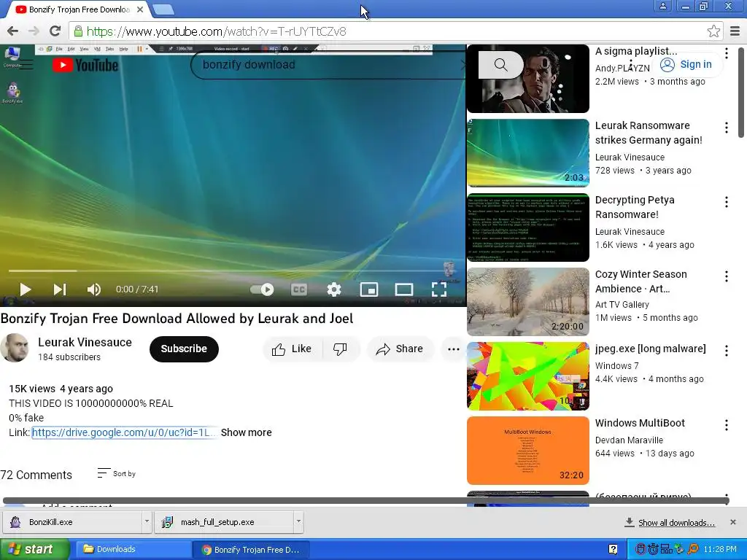Switch to Bonzify Trojan Chrome taskbar button

click(251, 550)
